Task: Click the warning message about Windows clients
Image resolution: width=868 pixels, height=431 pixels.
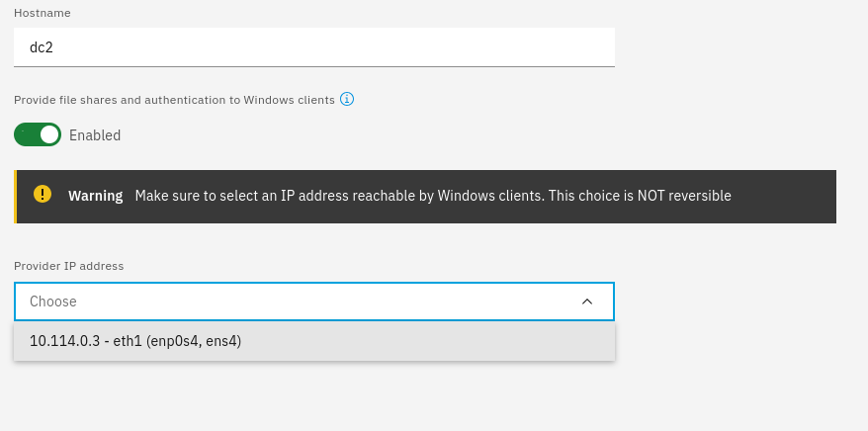Action: pos(433,196)
